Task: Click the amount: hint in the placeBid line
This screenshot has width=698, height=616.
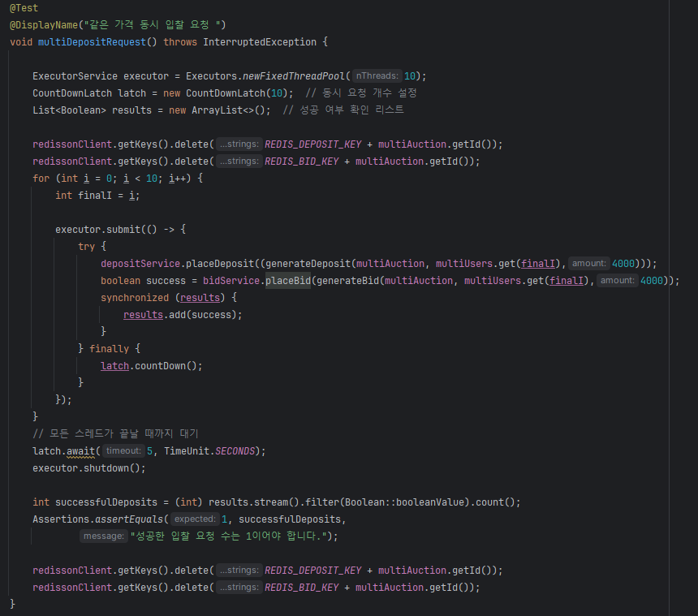Action: click(x=617, y=280)
